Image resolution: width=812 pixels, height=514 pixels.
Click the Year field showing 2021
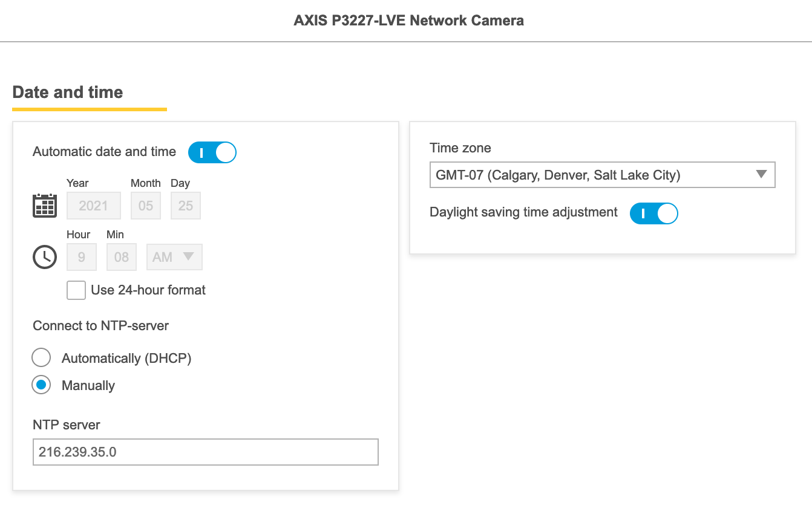94,206
